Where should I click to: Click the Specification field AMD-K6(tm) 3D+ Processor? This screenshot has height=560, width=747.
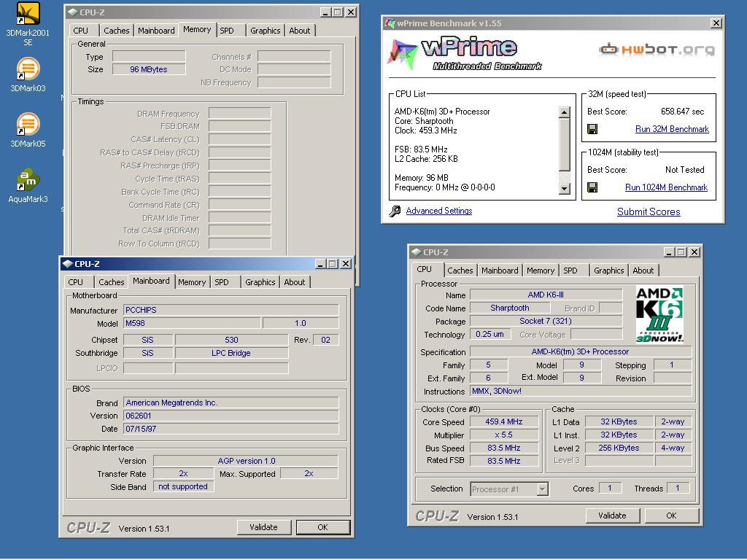[x=580, y=352]
